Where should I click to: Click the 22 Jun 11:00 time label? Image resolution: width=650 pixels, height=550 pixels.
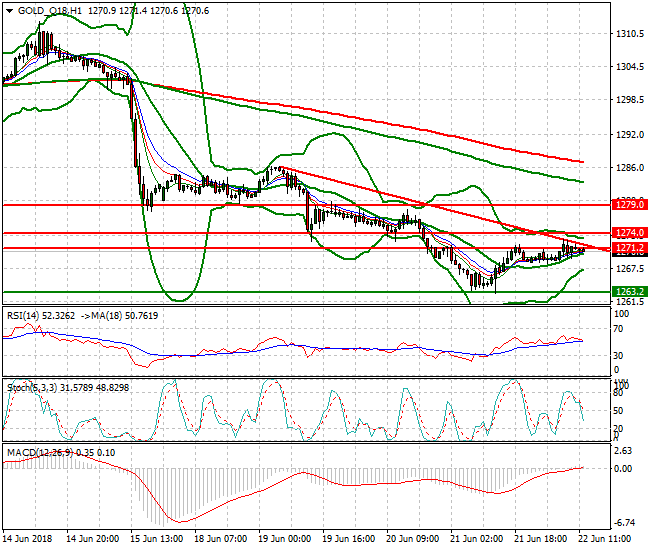[x=605, y=538]
